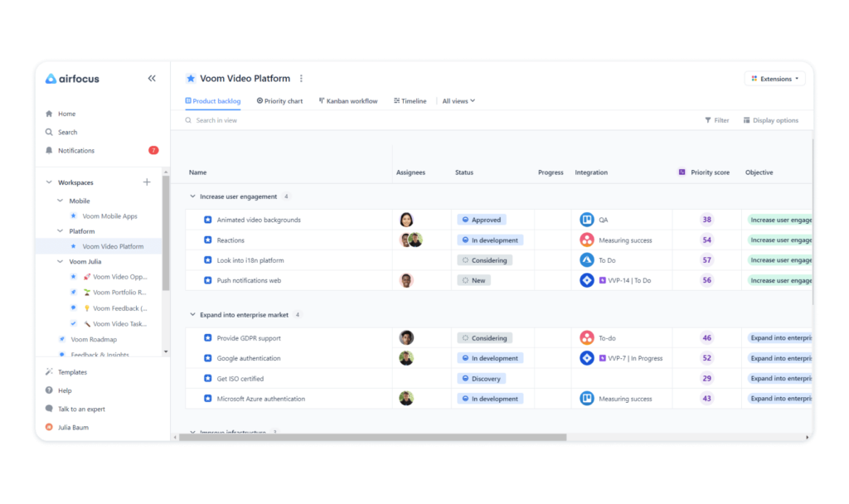Image resolution: width=849 pixels, height=504 pixels.
Task: Open Julia Baum user profile
Action: (x=73, y=428)
